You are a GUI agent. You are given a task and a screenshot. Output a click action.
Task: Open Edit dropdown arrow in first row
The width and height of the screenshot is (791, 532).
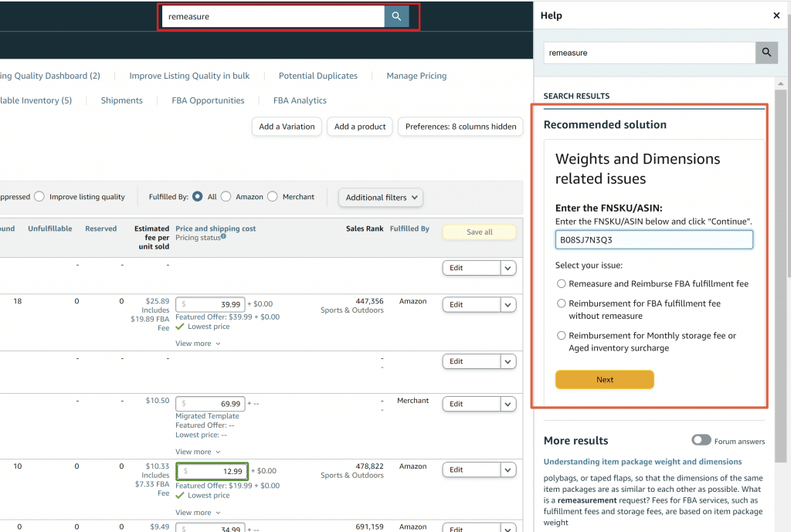click(508, 268)
